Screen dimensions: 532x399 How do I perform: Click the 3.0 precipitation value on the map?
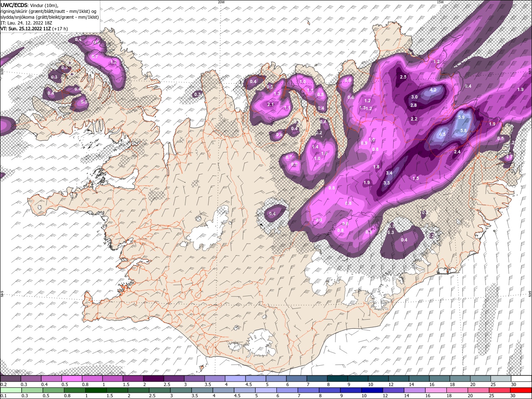414,97
